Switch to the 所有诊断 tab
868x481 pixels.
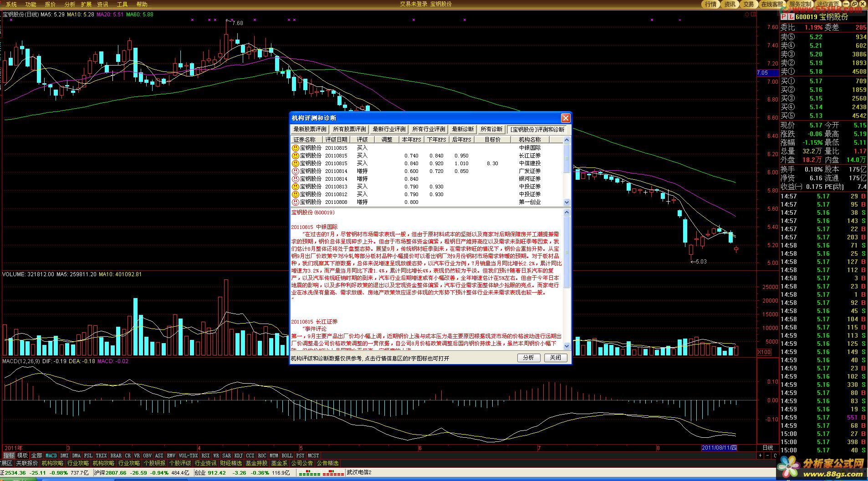[491, 129]
